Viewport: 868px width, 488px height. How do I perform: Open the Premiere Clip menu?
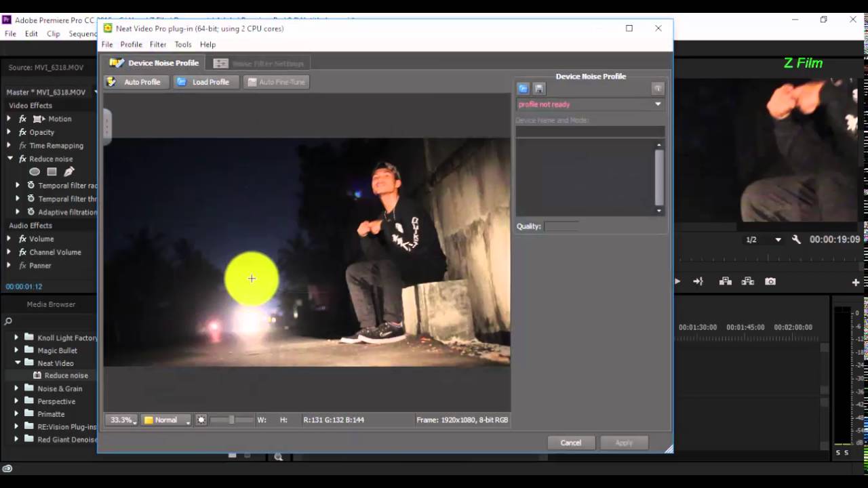click(x=54, y=34)
